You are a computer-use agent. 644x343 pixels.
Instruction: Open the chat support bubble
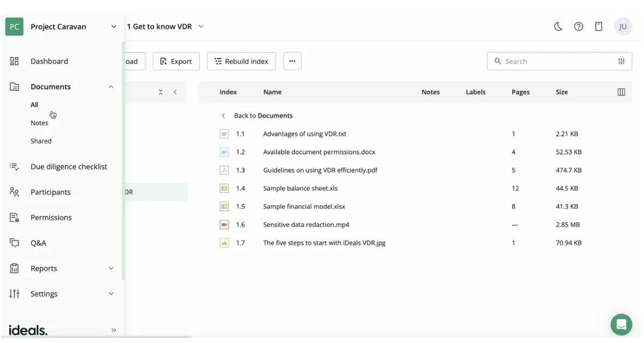tap(621, 324)
